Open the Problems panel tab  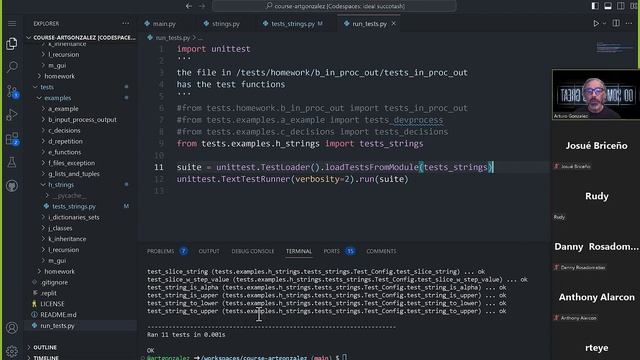(160, 251)
